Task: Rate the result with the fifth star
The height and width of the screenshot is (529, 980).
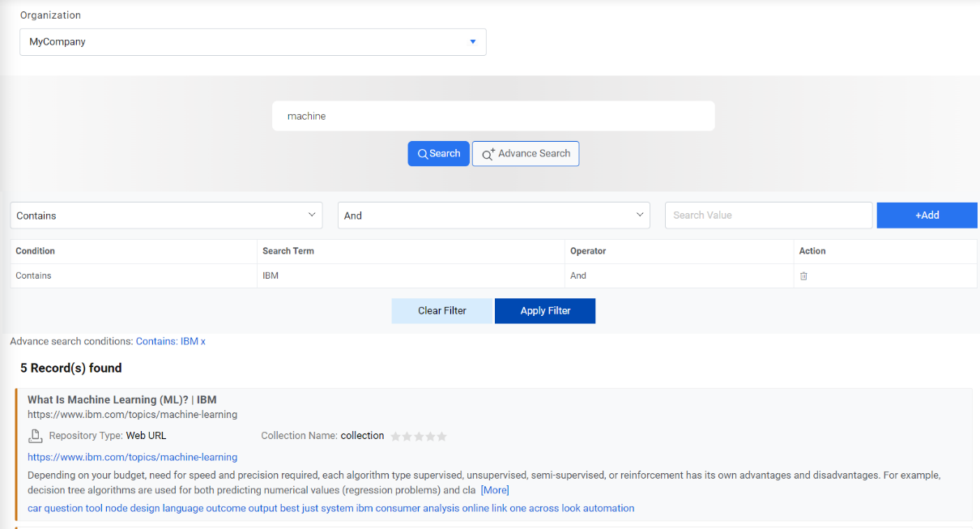Action: [441, 437]
